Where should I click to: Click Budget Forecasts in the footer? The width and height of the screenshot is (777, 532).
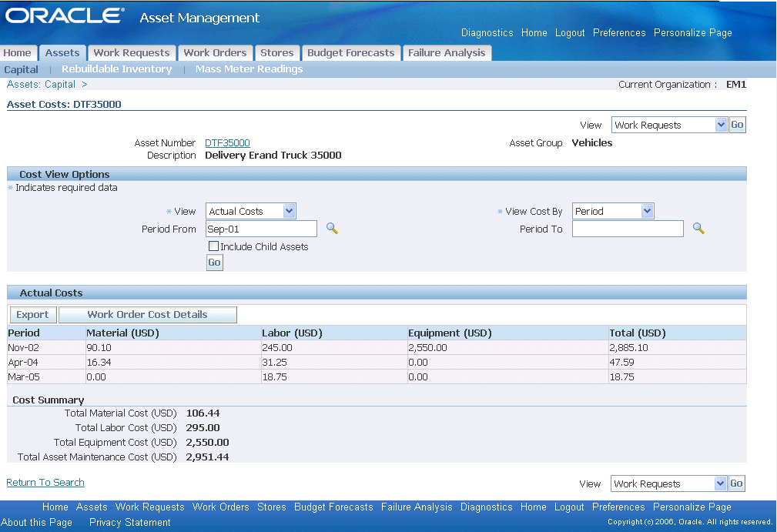pyautogui.click(x=333, y=507)
